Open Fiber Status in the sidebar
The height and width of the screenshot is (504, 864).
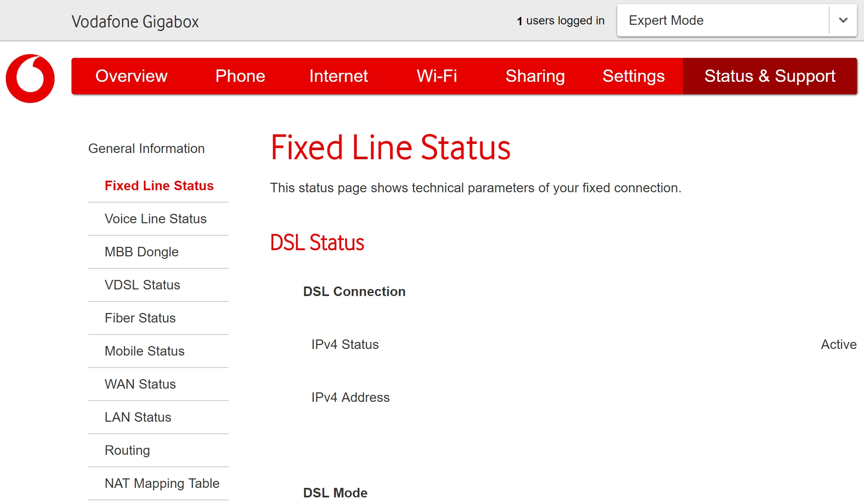140,318
